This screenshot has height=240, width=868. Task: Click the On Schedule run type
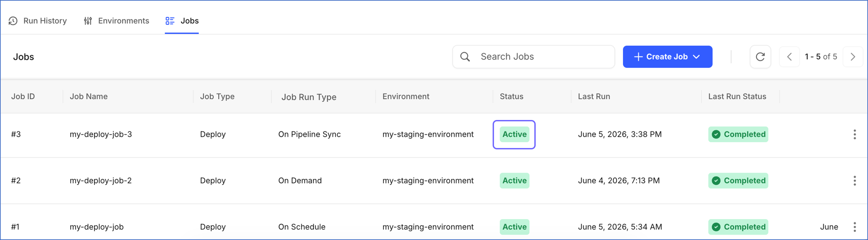tap(302, 227)
